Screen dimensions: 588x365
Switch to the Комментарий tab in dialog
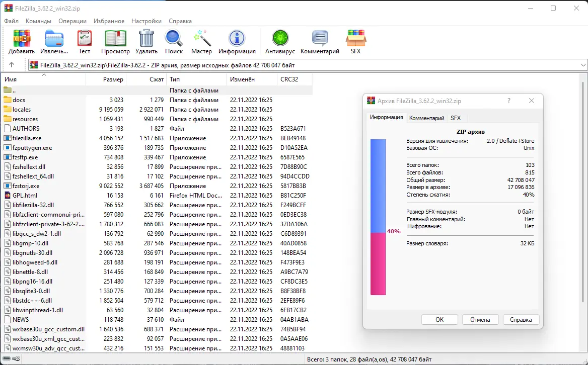(x=427, y=118)
